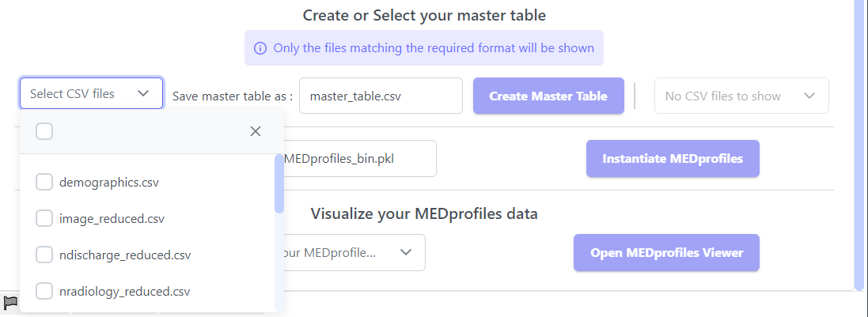Tick the nradiology_reduced.csv checkbox

tap(44, 292)
